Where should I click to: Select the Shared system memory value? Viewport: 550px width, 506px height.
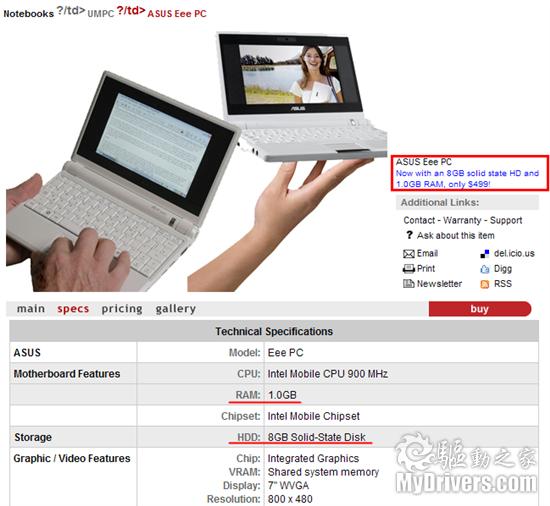tap(323, 472)
